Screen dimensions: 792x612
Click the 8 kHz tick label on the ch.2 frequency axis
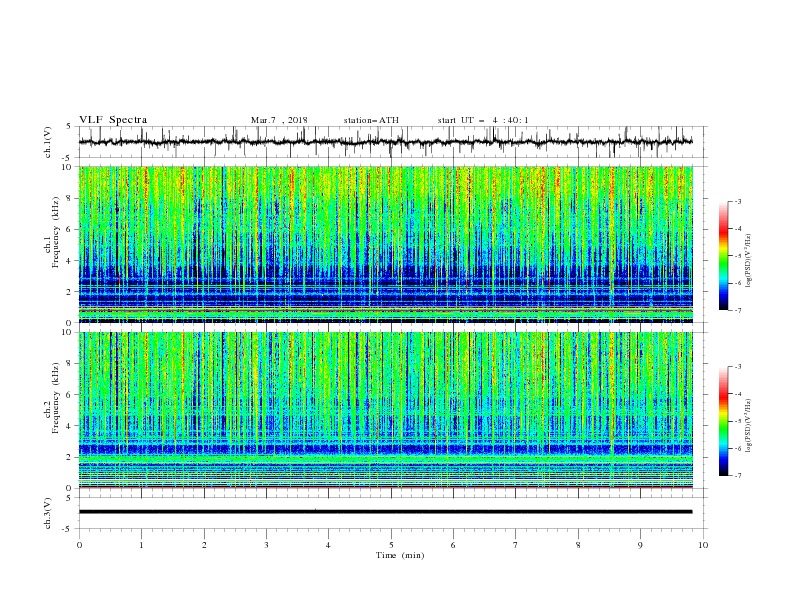click(x=71, y=364)
